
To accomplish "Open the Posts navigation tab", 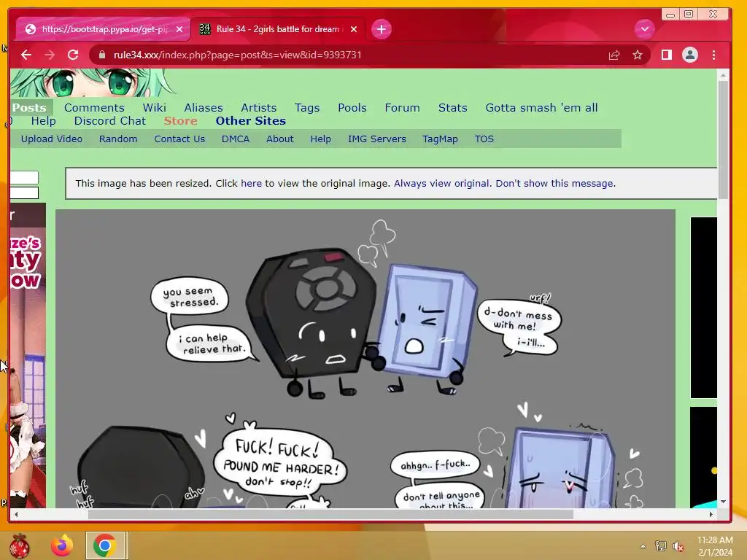I will pyautogui.click(x=29, y=108).
